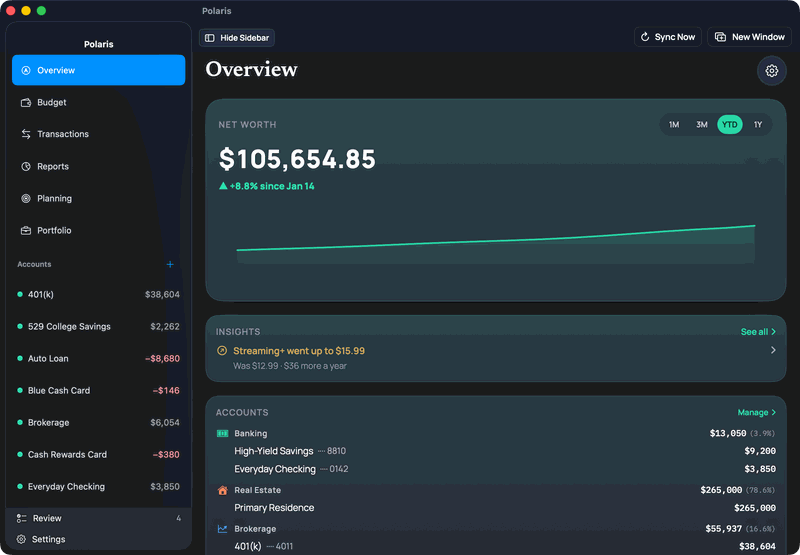Screen dimensions: 800x555
Task: Open the Primary Residence row
Action: point(495,508)
